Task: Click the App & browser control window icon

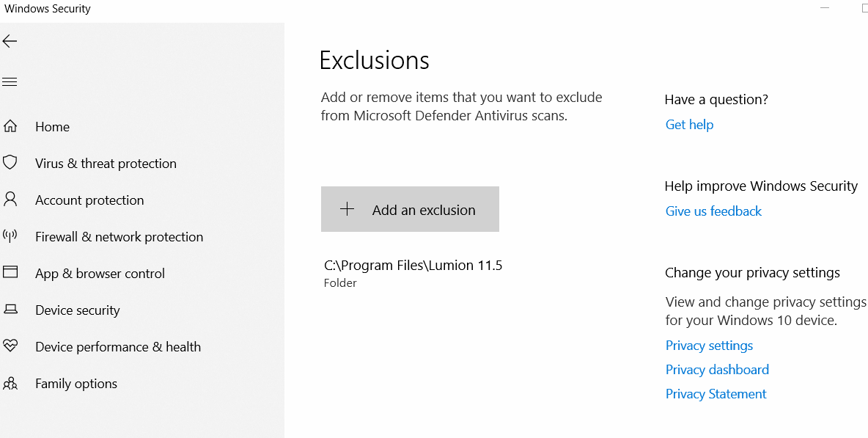Action: (x=10, y=272)
